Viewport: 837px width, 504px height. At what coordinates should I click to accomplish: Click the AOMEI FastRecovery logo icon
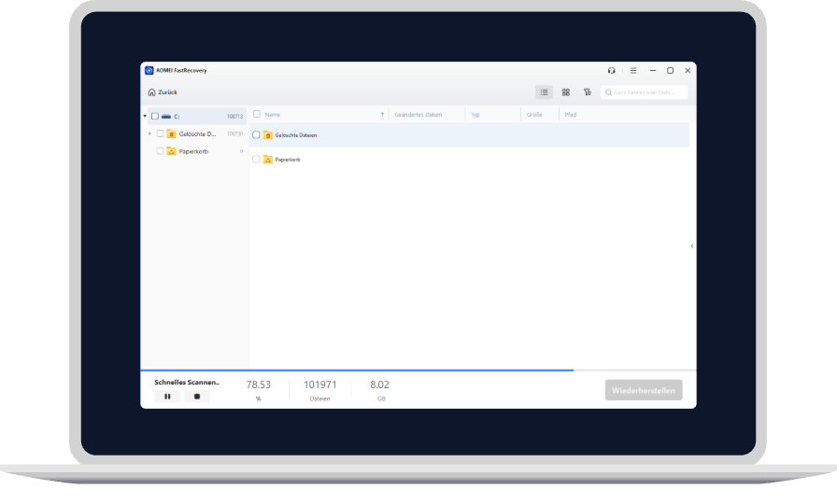tap(149, 70)
